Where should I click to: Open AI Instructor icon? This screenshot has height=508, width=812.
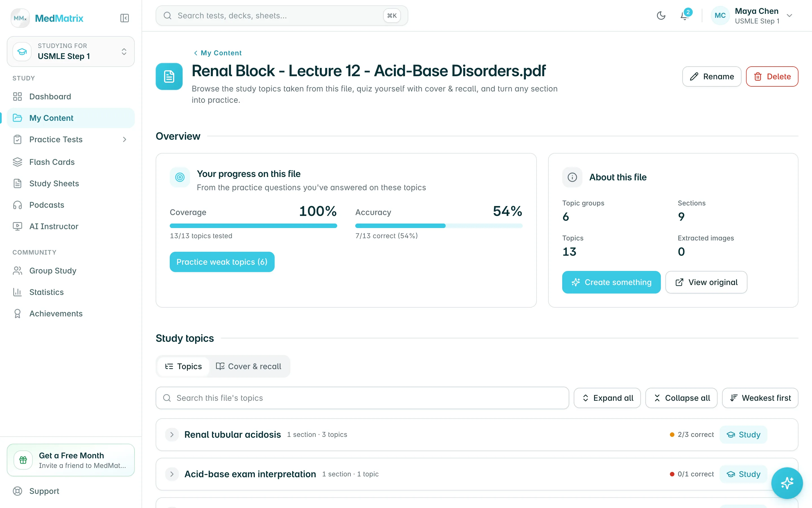tap(17, 226)
